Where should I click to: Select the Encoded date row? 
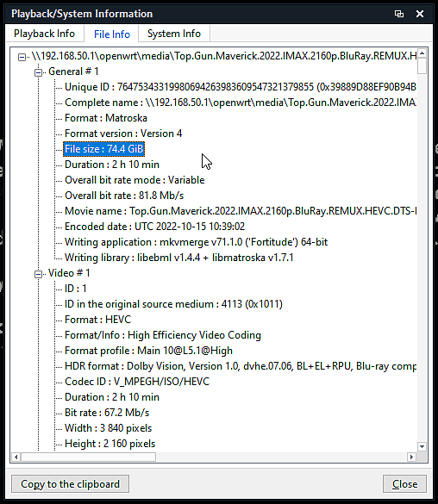click(154, 227)
